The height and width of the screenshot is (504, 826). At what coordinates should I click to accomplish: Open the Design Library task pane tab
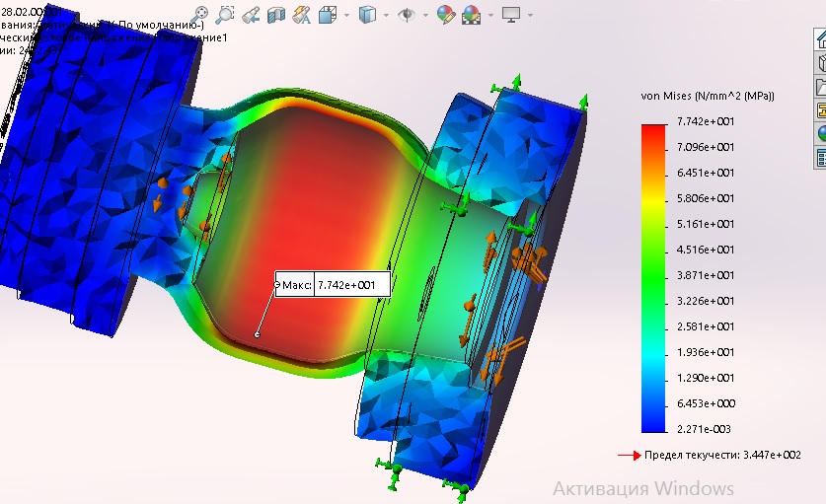[821, 63]
